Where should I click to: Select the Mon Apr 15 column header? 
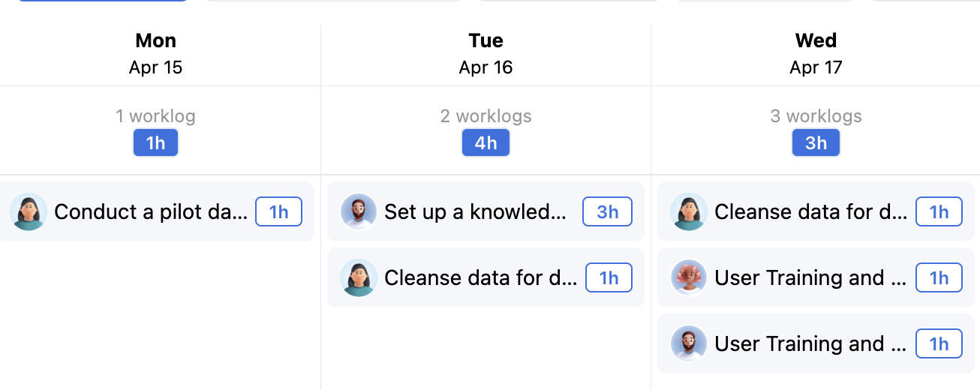pos(155,54)
